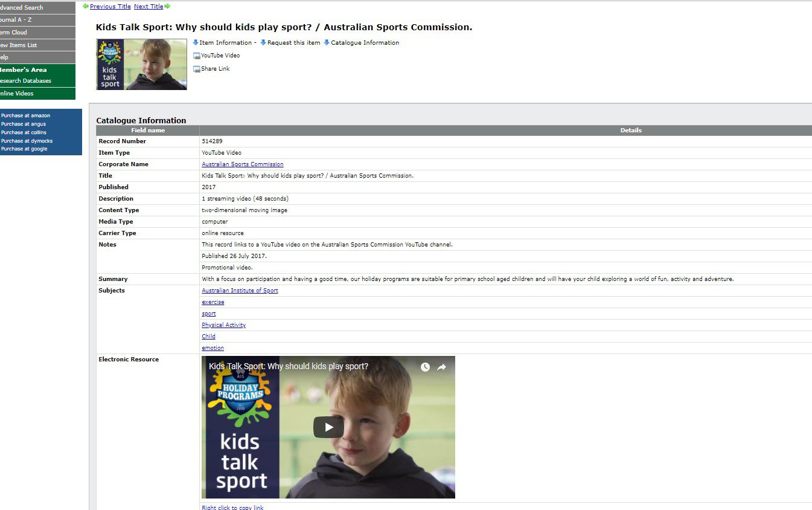Click the Next Title green arrow icon
This screenshot has width=812, height=510.
click(x=167, y=6)
